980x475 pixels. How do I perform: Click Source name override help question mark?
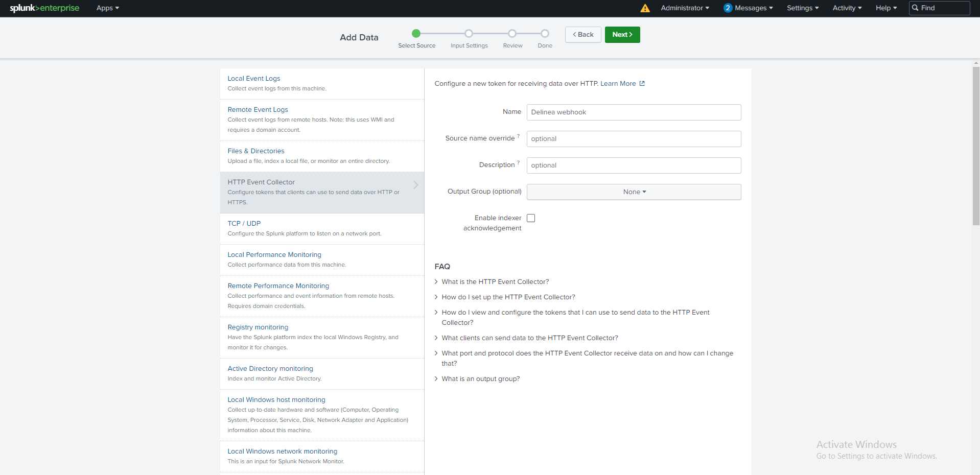(x=518, y=136)
